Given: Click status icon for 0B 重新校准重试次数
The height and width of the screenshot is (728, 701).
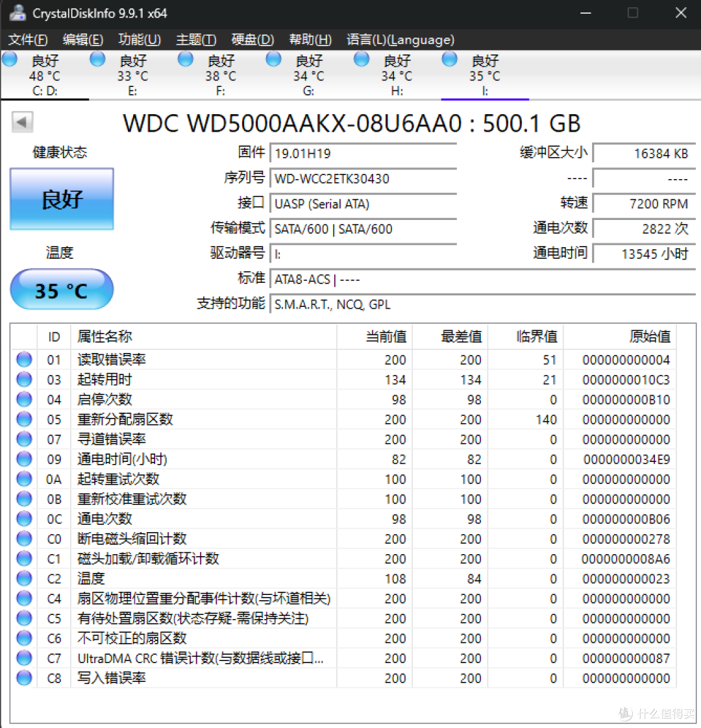Looking at the screenshot, I should coord(24,499).
